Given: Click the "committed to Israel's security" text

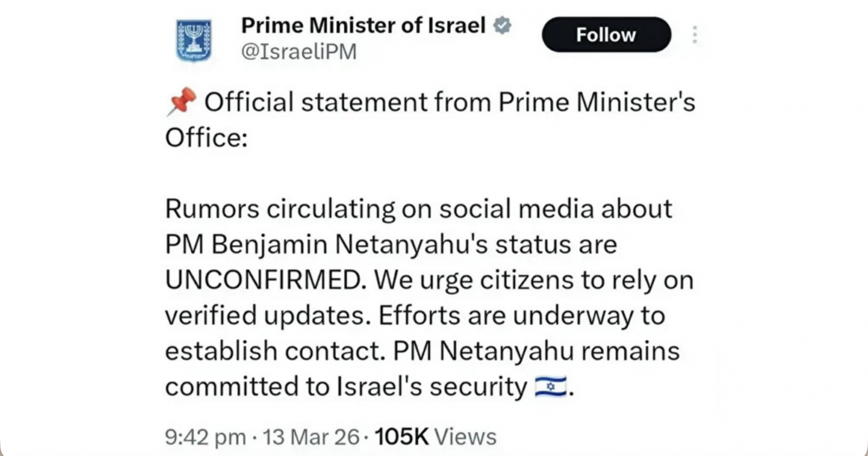Looking at the screenshot, I should point(346,387).
